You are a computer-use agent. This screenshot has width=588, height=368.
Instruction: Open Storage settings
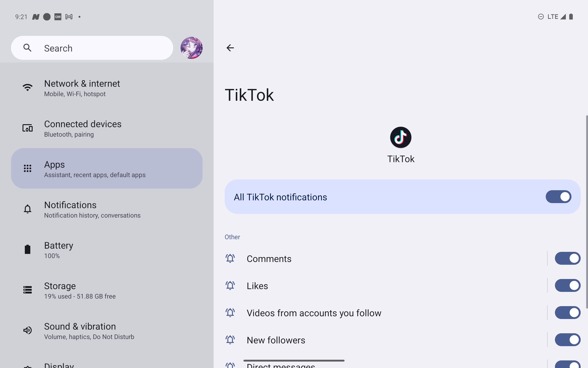(107, 290)
